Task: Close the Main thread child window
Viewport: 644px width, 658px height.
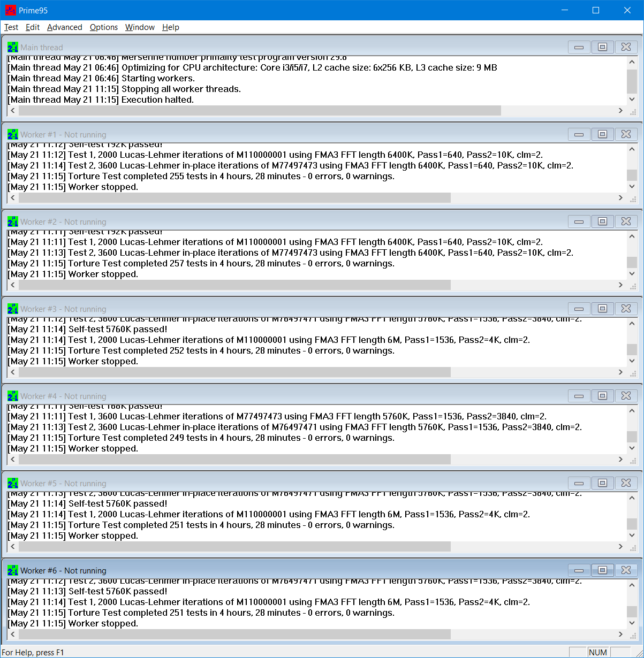Action: click(x=626, y=47)
